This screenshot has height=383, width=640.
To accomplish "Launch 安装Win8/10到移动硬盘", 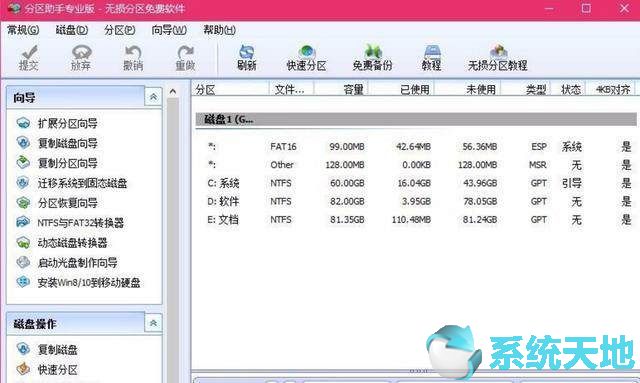I will coord(78,282).
